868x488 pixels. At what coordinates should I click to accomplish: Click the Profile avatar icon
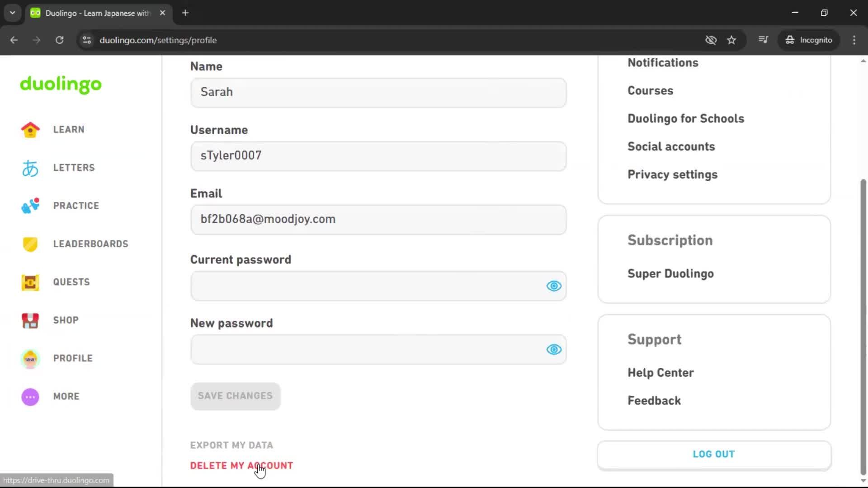click(x=30, y=359)
